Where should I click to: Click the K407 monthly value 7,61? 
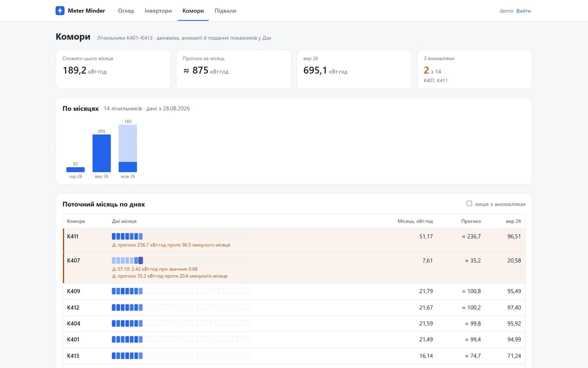click(427, 261)
